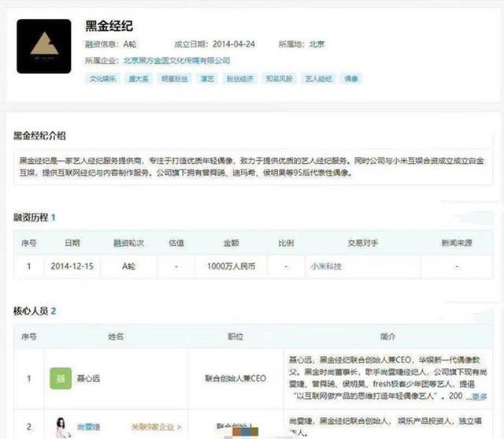
Task: Click the 融资信息 A轮 text
Action: point(111,44)
